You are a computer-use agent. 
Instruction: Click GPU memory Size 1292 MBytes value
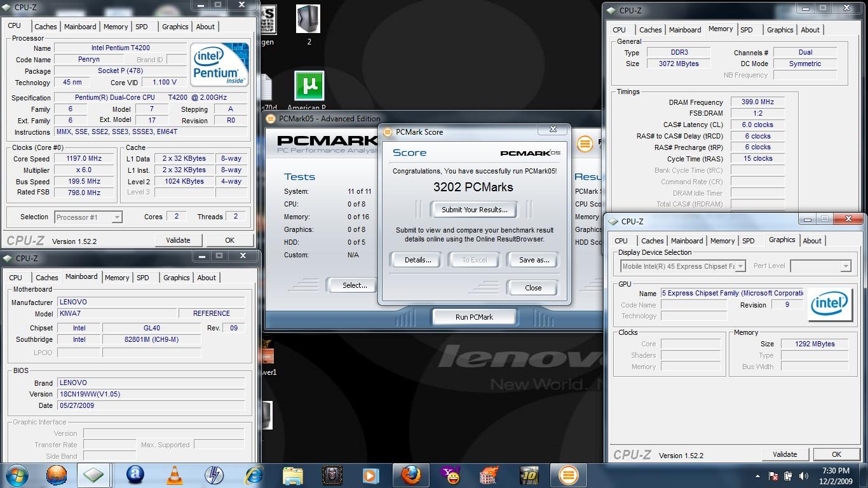[x=815, y=344]
